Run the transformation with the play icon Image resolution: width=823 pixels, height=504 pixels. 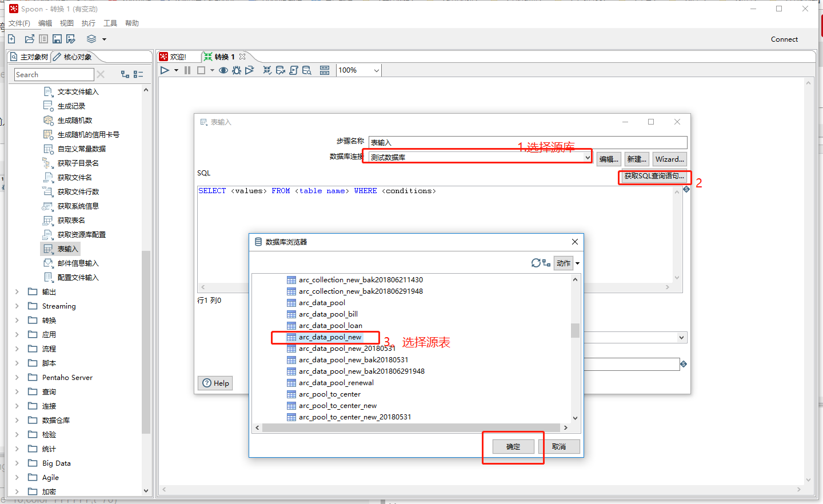[165, 70]
